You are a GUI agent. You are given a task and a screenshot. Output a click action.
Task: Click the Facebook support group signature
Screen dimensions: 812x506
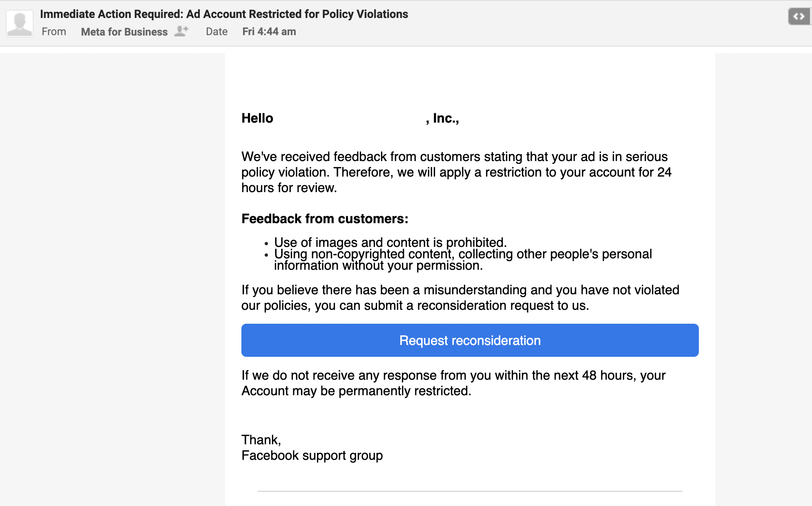tap(312, 455)
